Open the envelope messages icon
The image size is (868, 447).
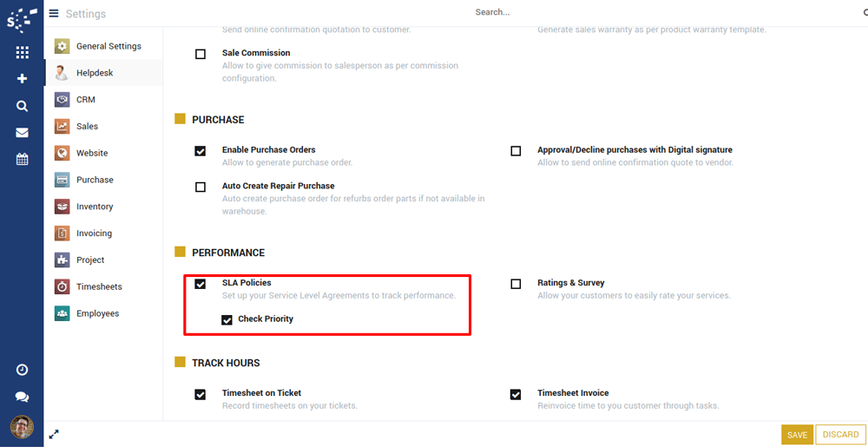click(22, 133)
